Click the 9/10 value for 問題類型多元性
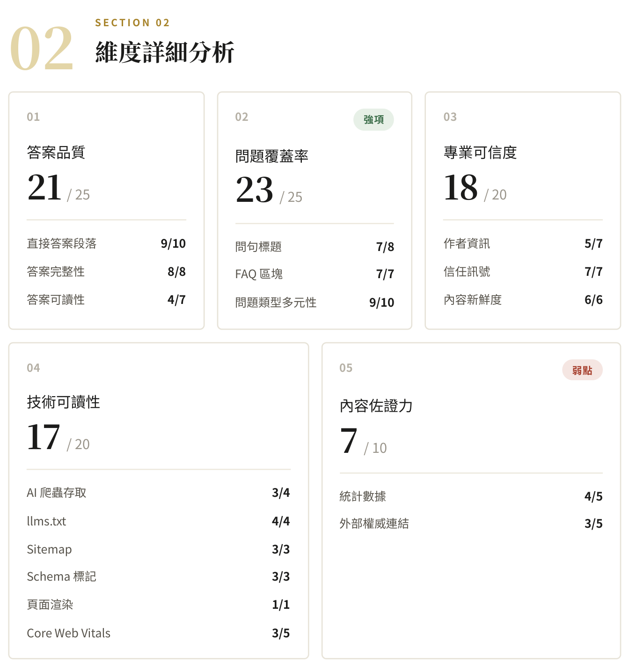 pyautogui.click(x=382, y=303)
